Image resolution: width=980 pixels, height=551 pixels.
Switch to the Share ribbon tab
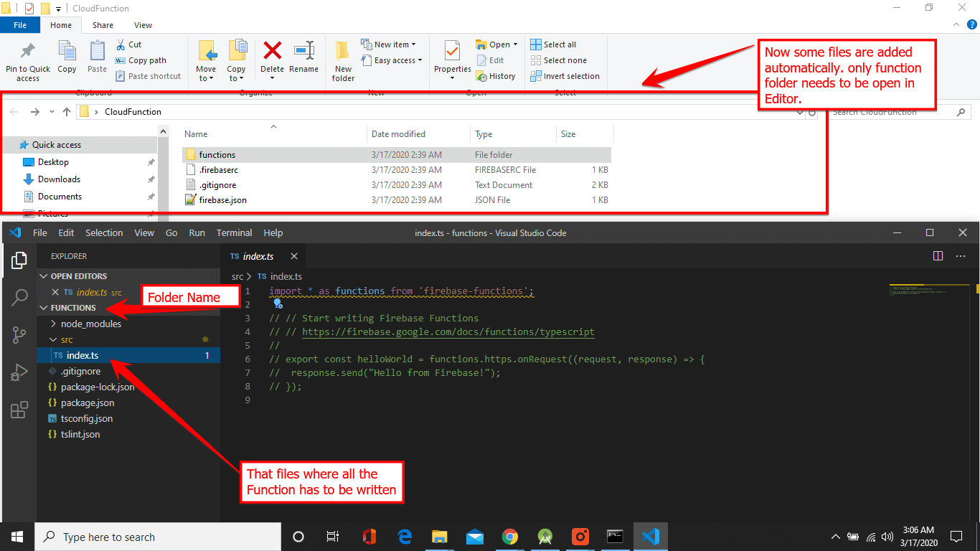click(103, 25)
